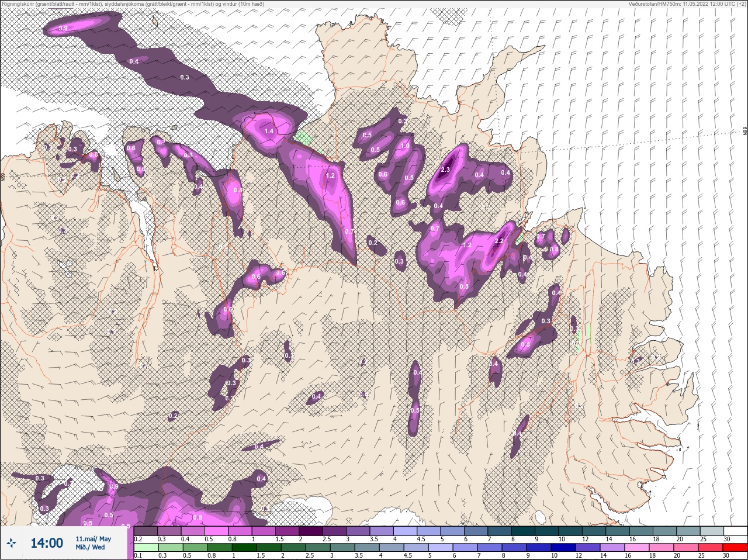The width and height of the screenshot is (748, 560).
Task: Pick the pale green first swatch of bottom legend
Action: [x=146, y=548]
